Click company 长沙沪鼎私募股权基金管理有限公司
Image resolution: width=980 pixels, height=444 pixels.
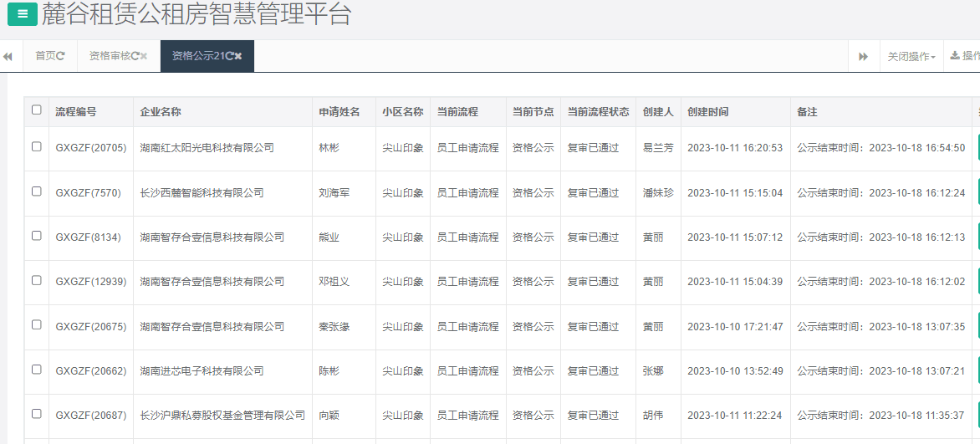(x=222, y=416)
